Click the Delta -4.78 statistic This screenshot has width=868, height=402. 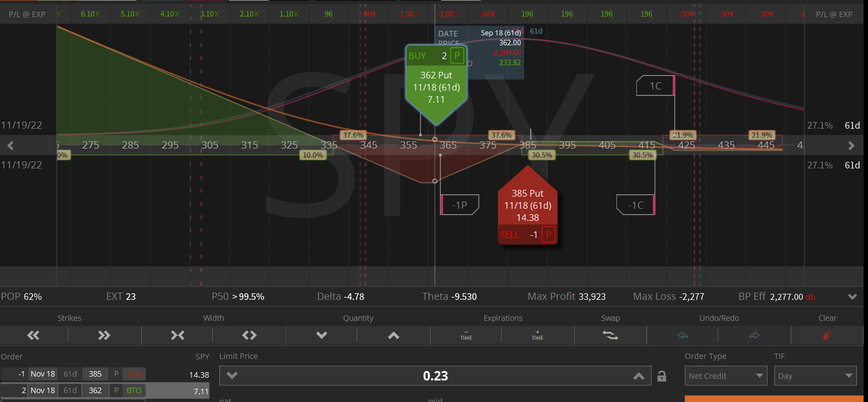(x=340, y=297)
